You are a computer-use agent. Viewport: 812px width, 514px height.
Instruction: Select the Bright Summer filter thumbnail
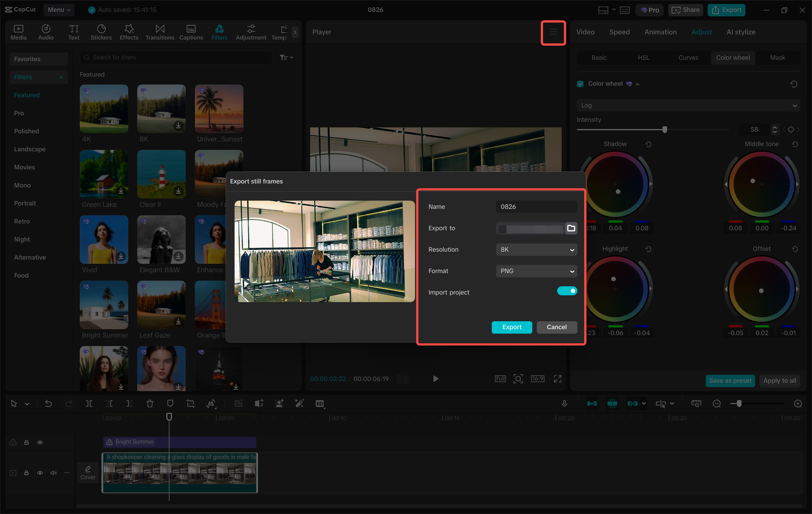[x=104, y=305]
